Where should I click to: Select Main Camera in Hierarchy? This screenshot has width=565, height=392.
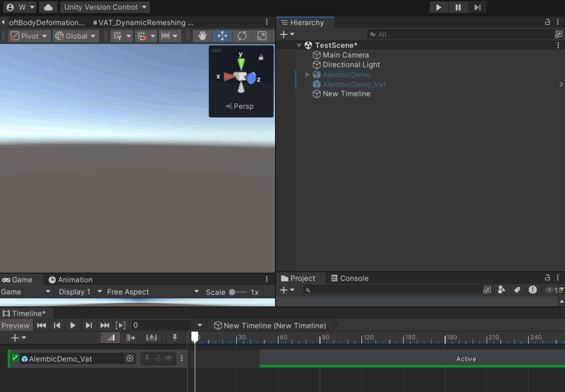tap(346, 55)
